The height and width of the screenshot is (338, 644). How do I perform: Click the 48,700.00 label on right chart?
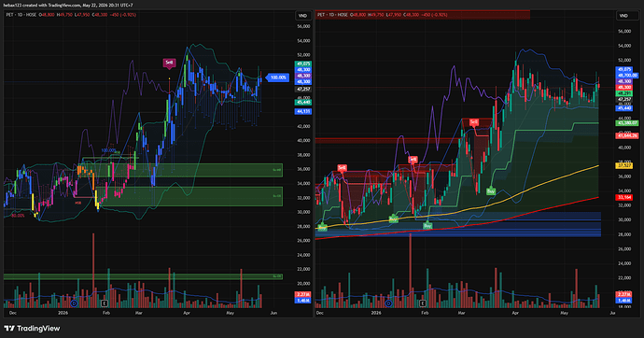coord(627,76)
